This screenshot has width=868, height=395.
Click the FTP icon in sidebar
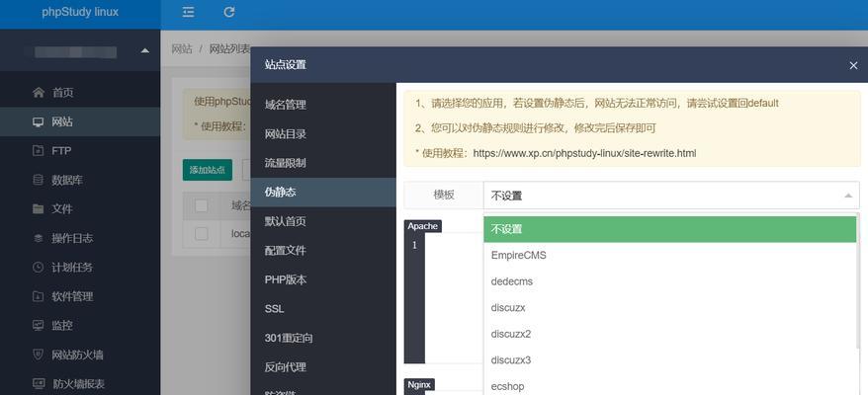pyautogui.click(x=39, y=150)
